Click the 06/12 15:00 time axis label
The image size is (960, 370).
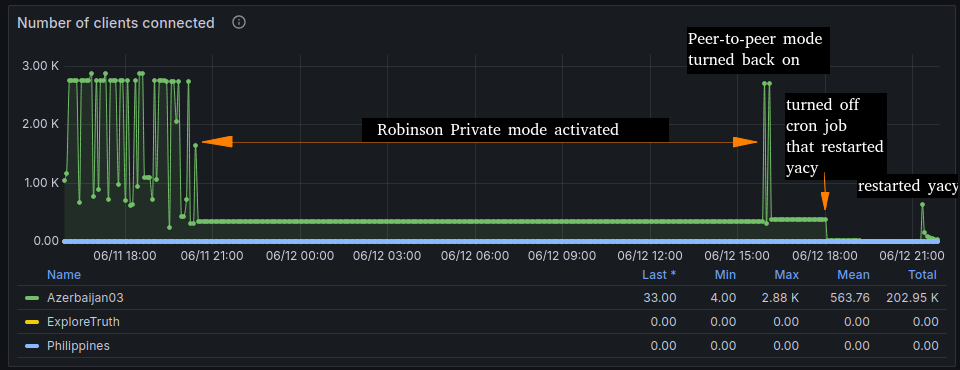[738, 255]
